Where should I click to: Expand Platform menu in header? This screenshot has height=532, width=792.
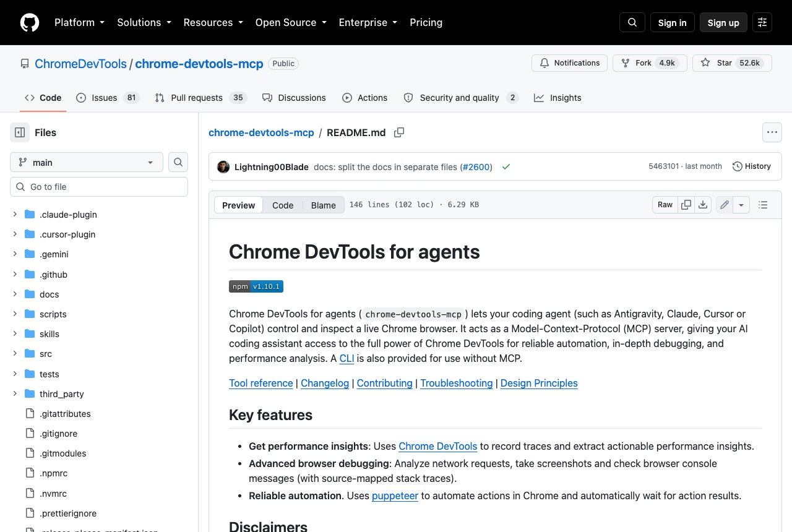[79, 22]
